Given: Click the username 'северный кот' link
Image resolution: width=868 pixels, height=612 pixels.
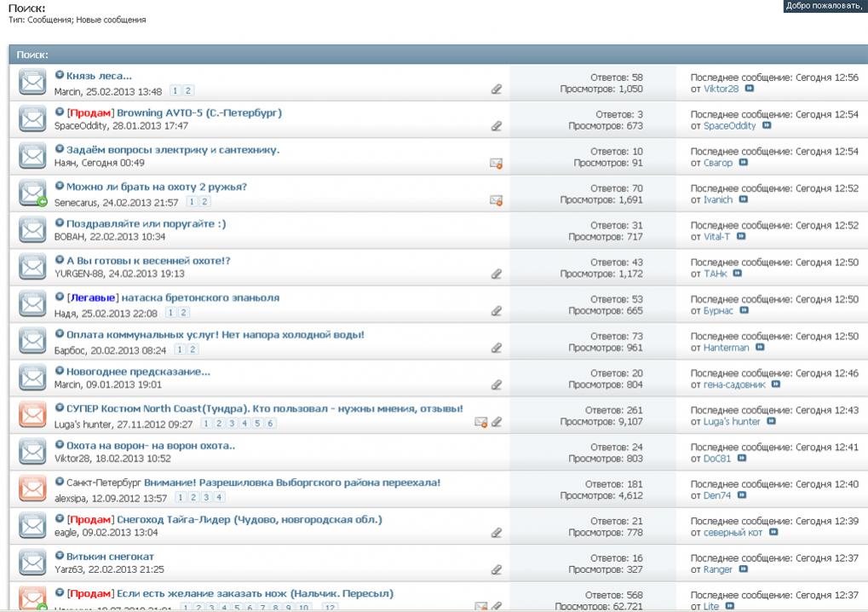Looking at the screenshot, I should [733, 532].
